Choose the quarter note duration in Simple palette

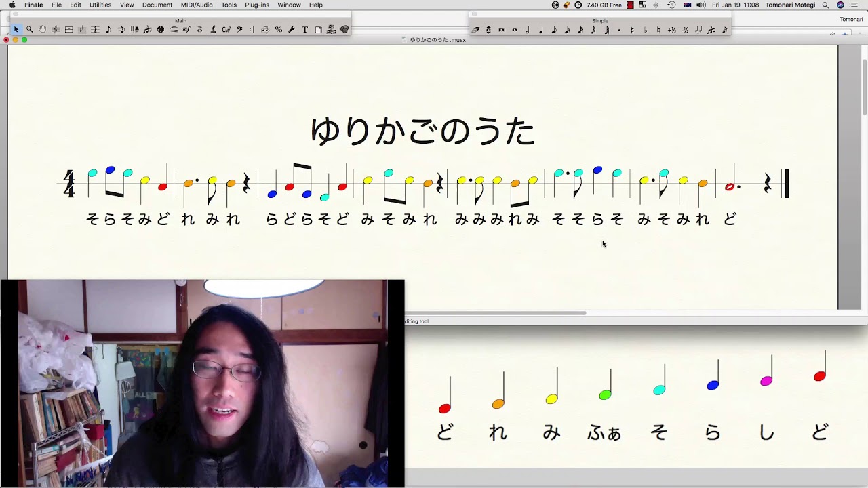(541, 30)
